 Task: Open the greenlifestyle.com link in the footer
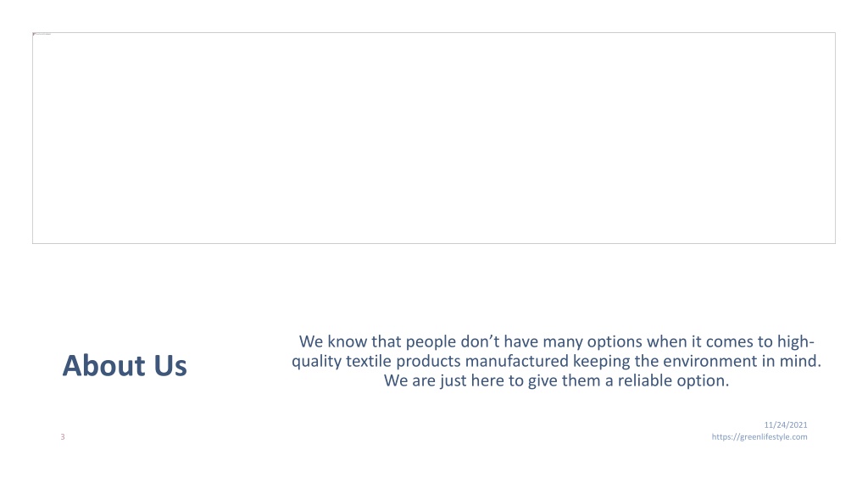point(759,436)
